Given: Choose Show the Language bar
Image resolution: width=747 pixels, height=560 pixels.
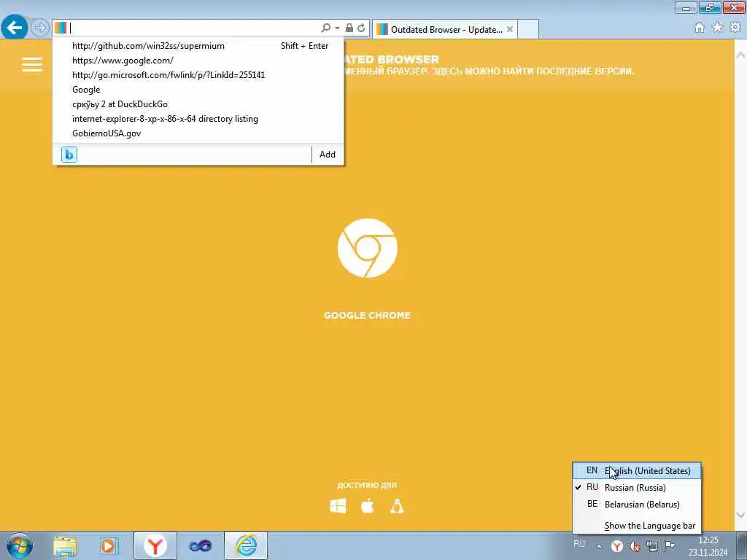Looking at the screenshot, I should [637, 526].
